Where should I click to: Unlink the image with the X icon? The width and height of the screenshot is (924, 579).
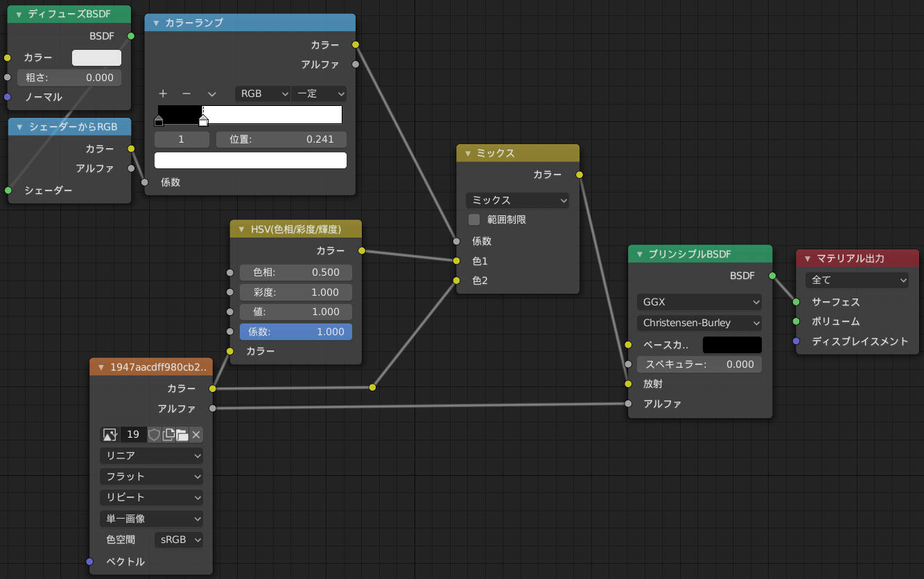196,435
